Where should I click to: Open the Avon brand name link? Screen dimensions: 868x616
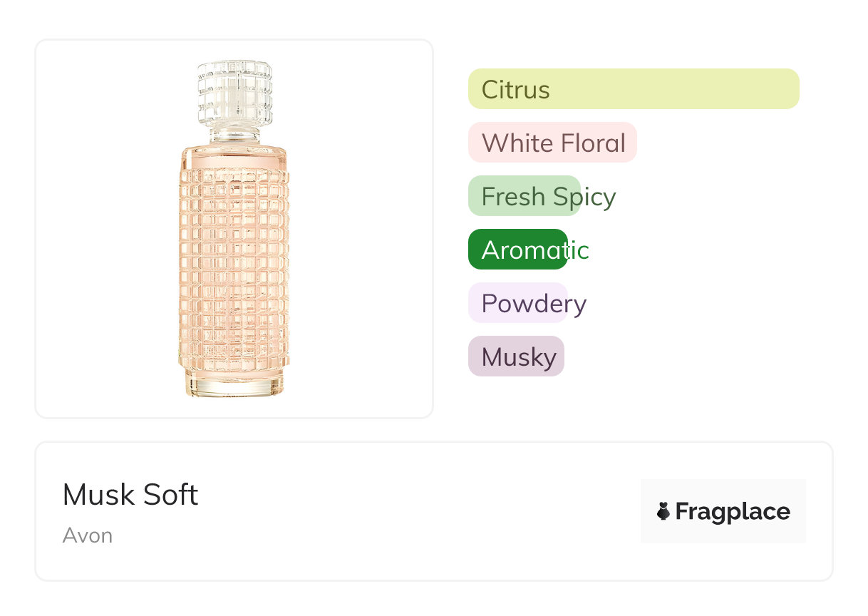click(x=88, y=535)
